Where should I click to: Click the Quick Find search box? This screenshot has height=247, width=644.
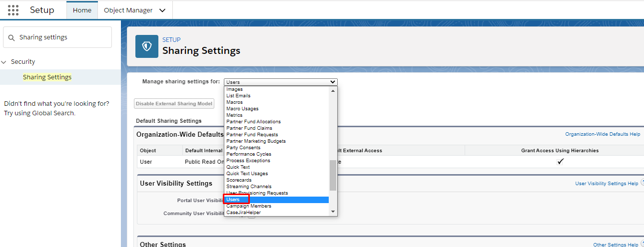(x=57, y=37)
